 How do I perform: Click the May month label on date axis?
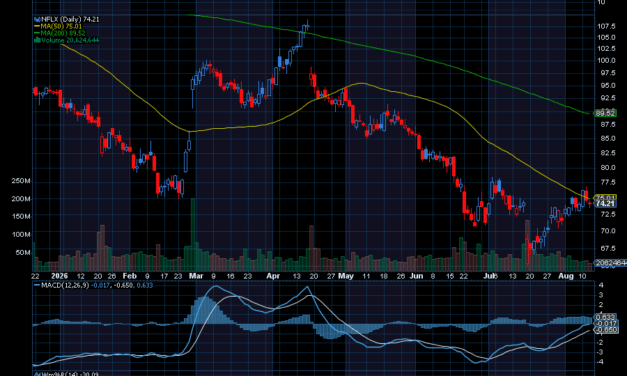346,276
